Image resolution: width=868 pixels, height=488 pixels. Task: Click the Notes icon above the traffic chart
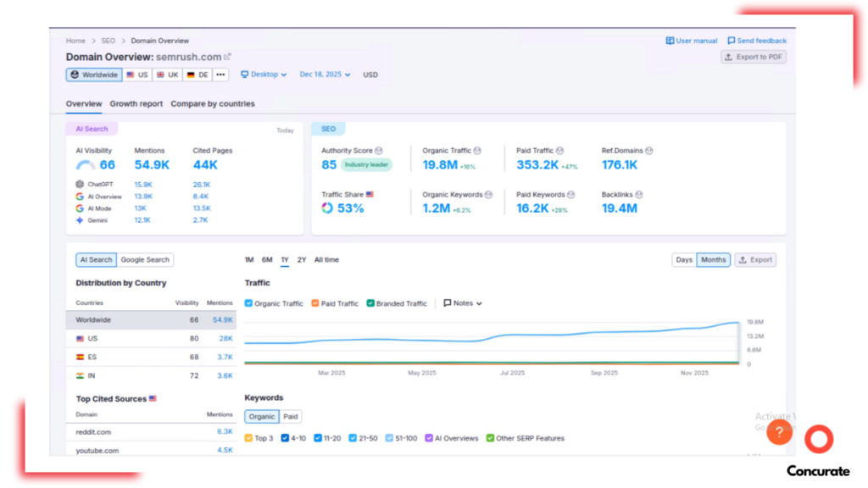[448, 303]
